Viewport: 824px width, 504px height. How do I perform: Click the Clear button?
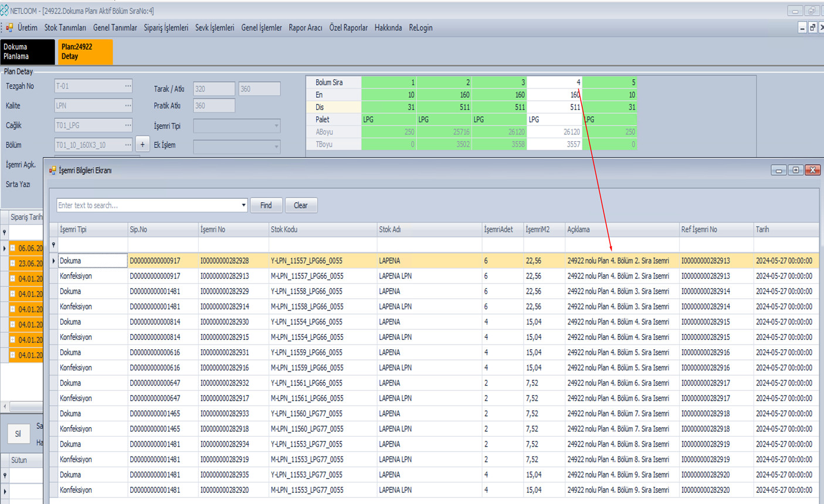click(301, 205)
